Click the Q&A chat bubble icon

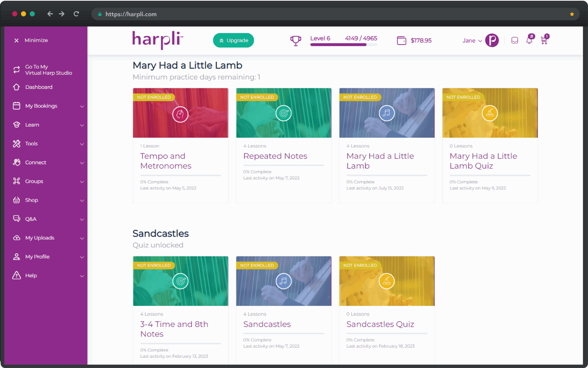tap(17, 218)
